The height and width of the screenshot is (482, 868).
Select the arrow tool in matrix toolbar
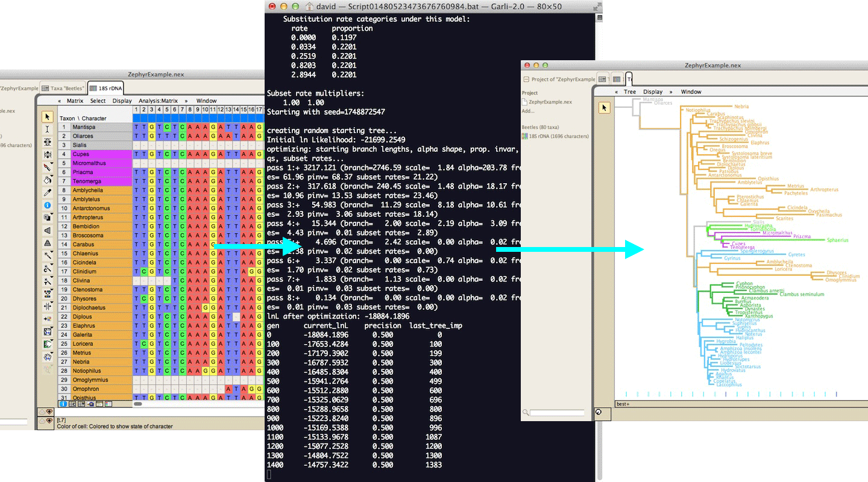pyautogui.click(x=48, y=117)
